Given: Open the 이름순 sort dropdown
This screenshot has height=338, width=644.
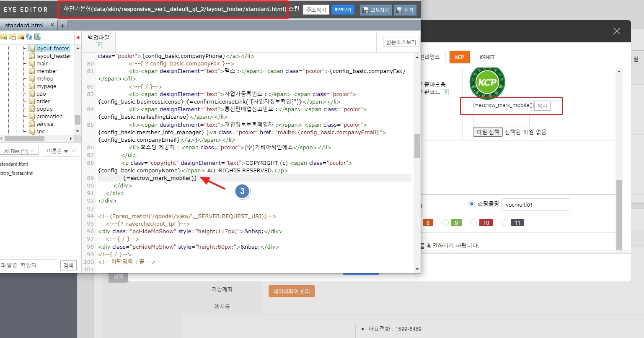Looking at the screenshot, I should point(60,151).
